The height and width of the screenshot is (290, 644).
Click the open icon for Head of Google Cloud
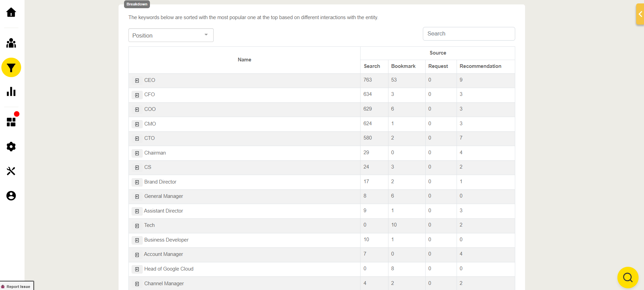click(137, 269)
